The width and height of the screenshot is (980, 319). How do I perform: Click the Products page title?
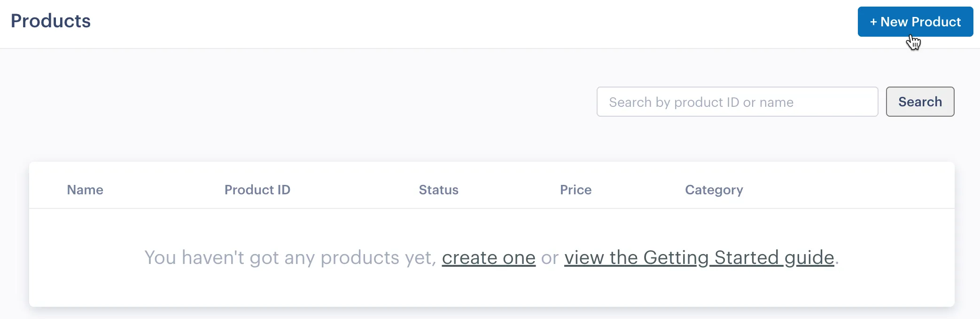point(51,21)
